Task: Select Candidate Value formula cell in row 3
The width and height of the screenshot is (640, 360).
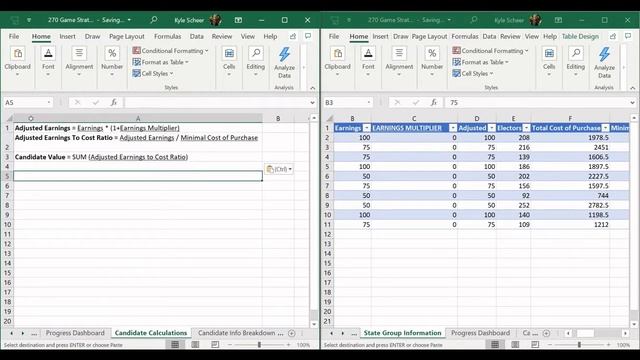Action: [138, 157]
